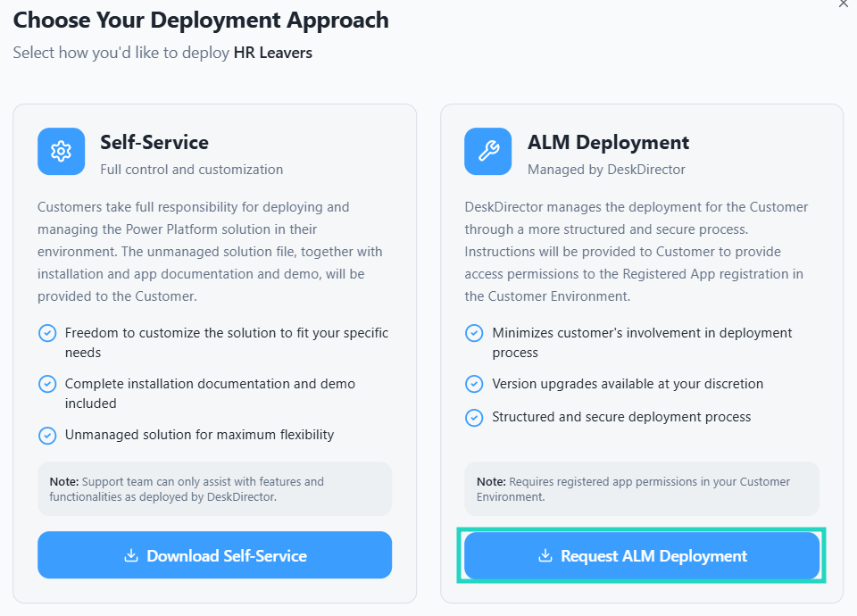The height and width of the screenshot is (616, 857).
Task: Click the Self-Service description paragraph
Action: [x=210, y=252]
